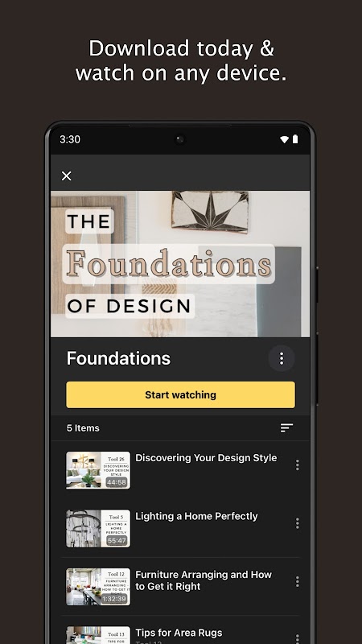Tap the Wi-Fi status bar icon
362x644 pixels.
point(284,139)
